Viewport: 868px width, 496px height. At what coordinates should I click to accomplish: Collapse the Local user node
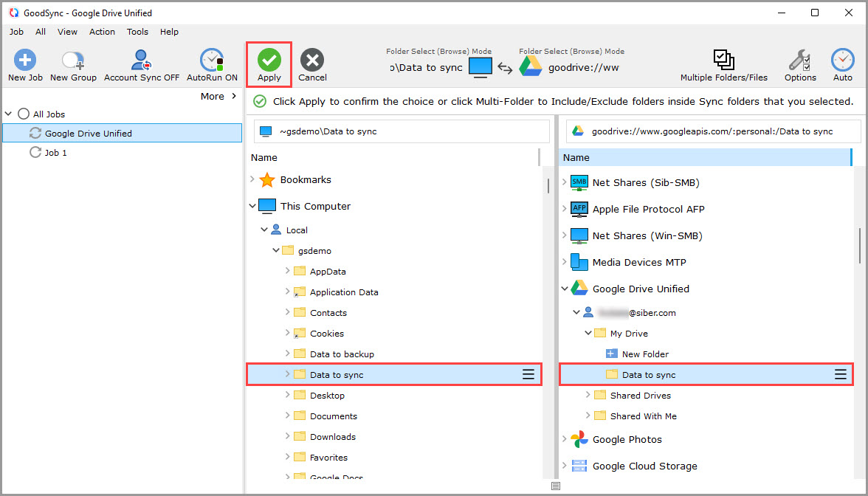264,230
